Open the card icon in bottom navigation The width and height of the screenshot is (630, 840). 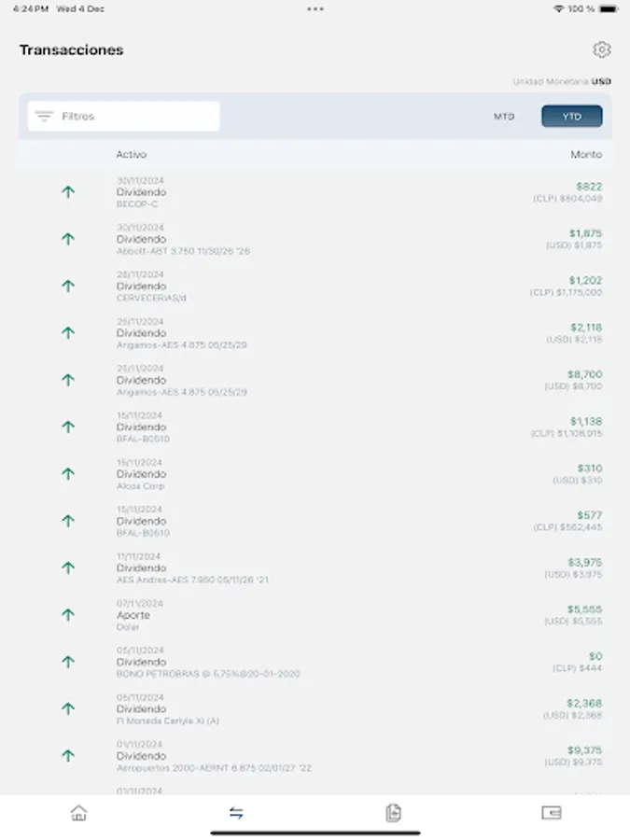coord(551,813)
